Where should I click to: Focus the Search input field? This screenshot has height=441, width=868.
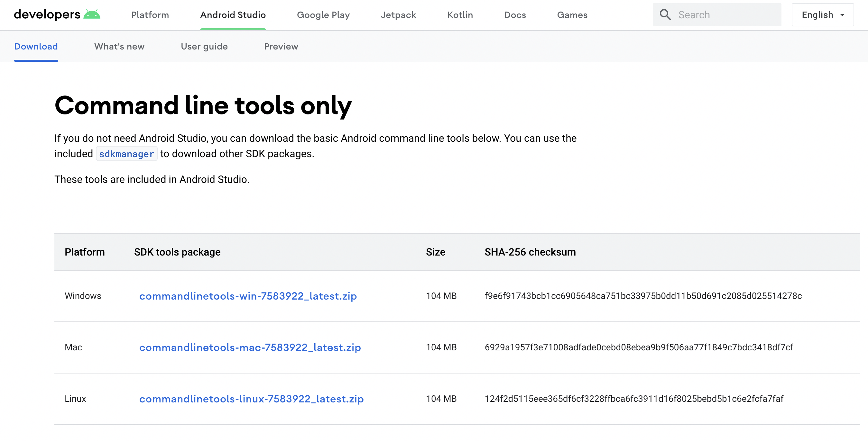tap(717, 15)
